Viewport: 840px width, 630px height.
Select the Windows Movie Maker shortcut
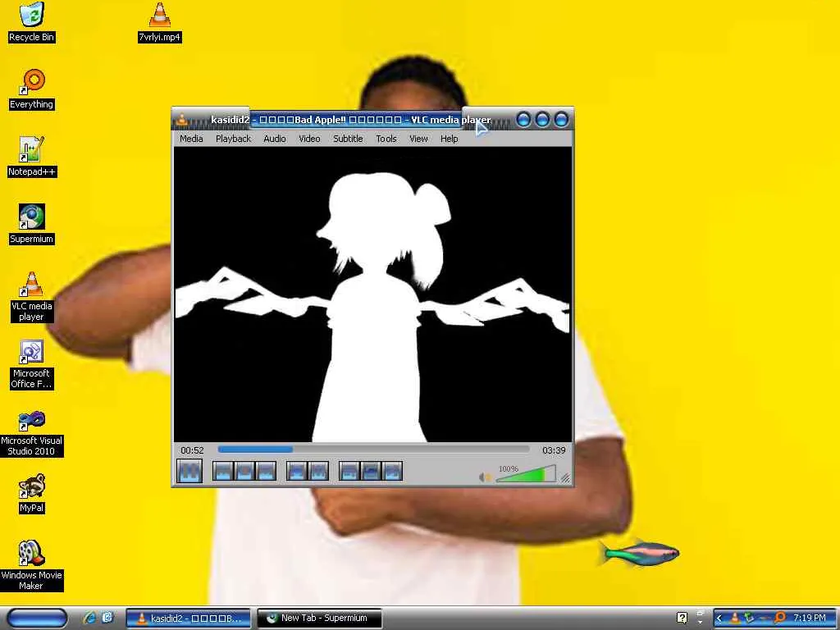point(32,565)
